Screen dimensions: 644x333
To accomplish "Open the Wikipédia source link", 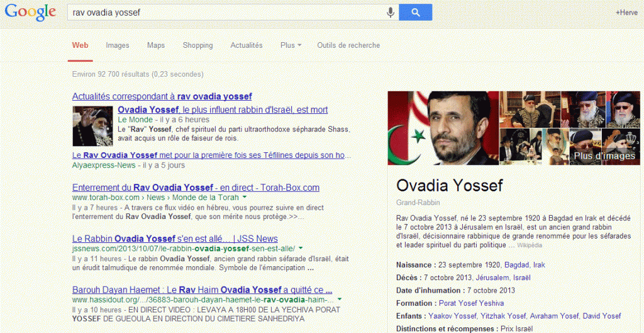I will pos(530,246).
